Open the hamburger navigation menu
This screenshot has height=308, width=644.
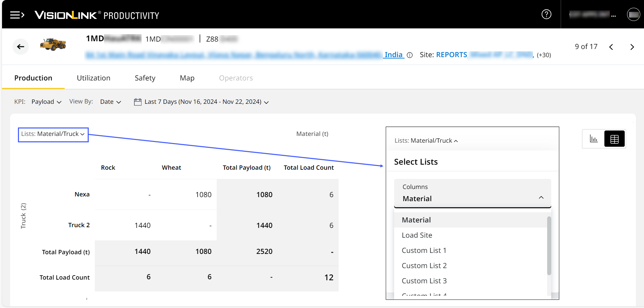coord(17,15)
